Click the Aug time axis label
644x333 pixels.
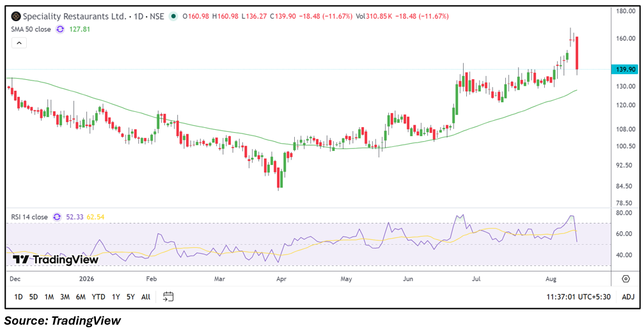(551, 279)
